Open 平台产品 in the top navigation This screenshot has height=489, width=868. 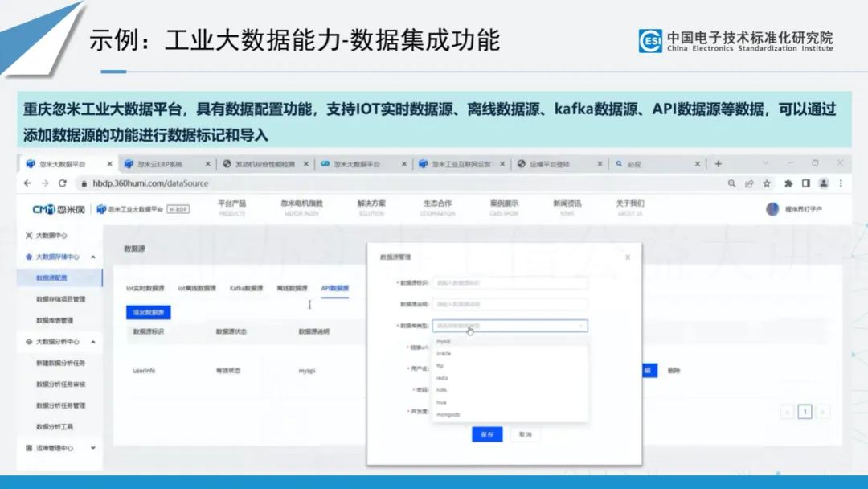point(232,208)
